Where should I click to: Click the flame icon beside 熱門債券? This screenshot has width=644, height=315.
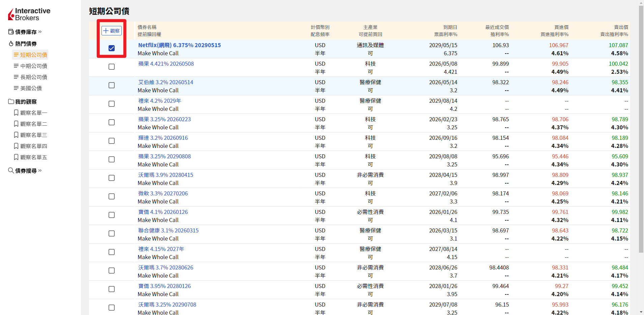(x=11, y=43)
